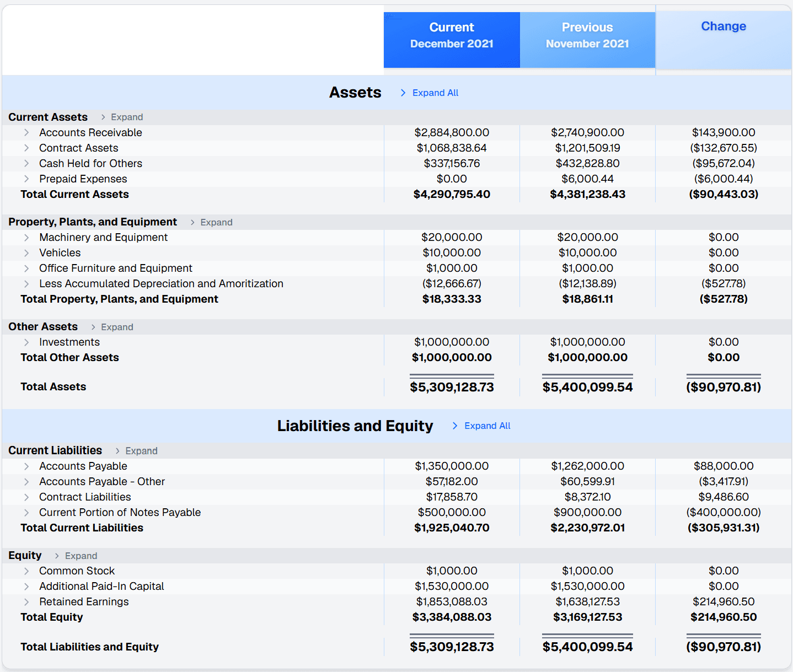Expand the Contract Assets row chevron

click(x=26, y=148)
